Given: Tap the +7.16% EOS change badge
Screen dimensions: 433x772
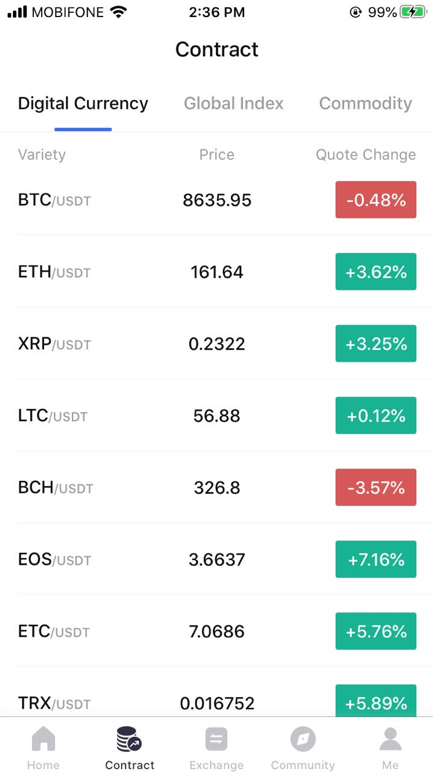Looking at the screenshot, I should click(376, 559).
